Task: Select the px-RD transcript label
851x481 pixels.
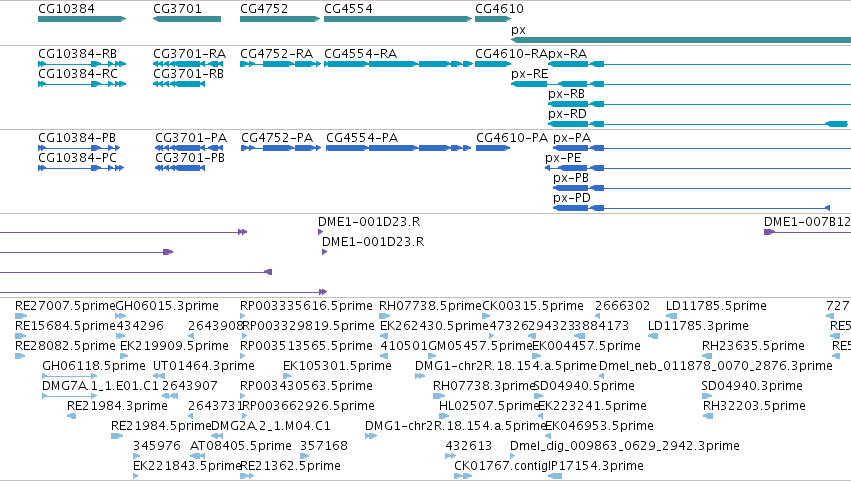Action: pyautogui.click(x=567, y=114)
